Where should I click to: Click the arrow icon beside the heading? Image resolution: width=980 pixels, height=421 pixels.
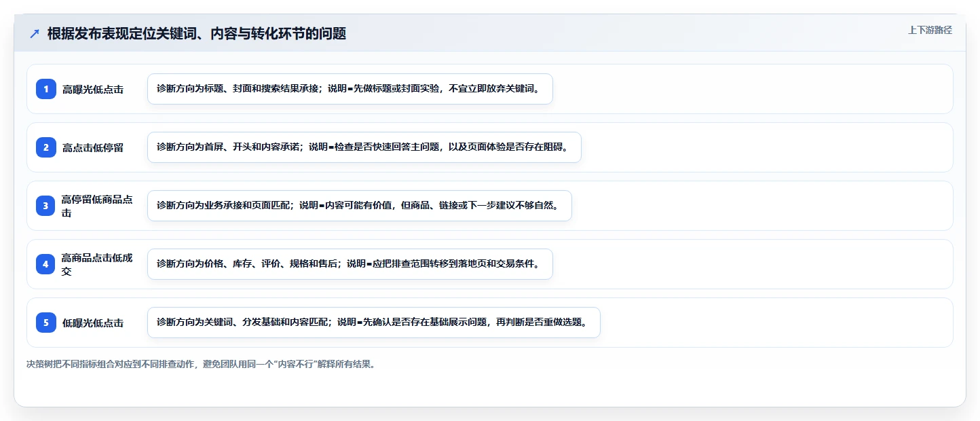coord(35,34)
